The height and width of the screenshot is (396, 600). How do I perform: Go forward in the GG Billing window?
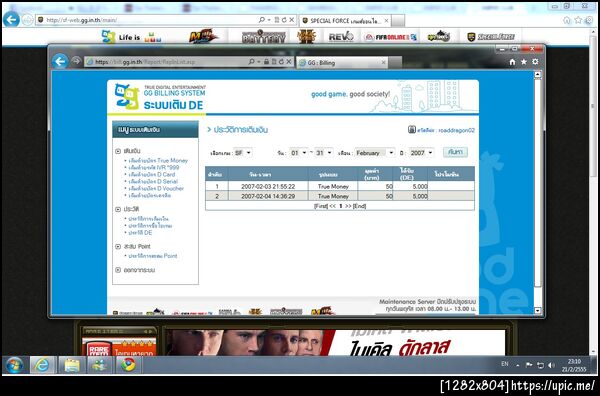(76, 61)
